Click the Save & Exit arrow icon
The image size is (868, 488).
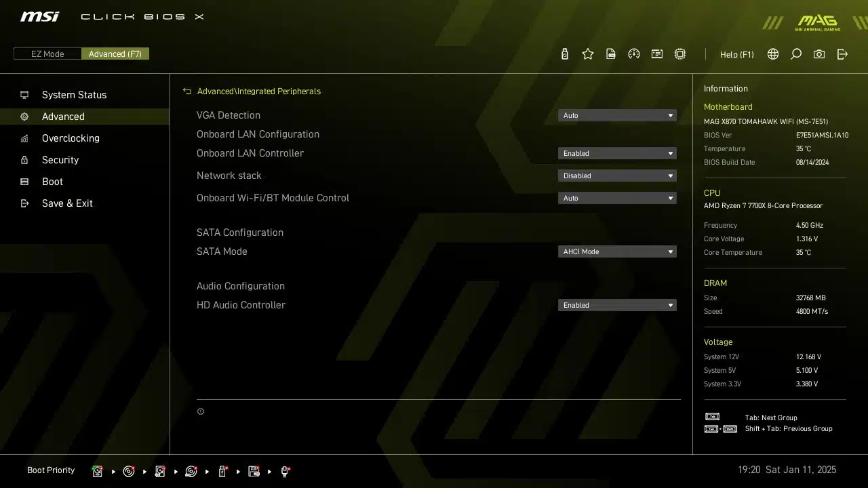click(24, 203)
